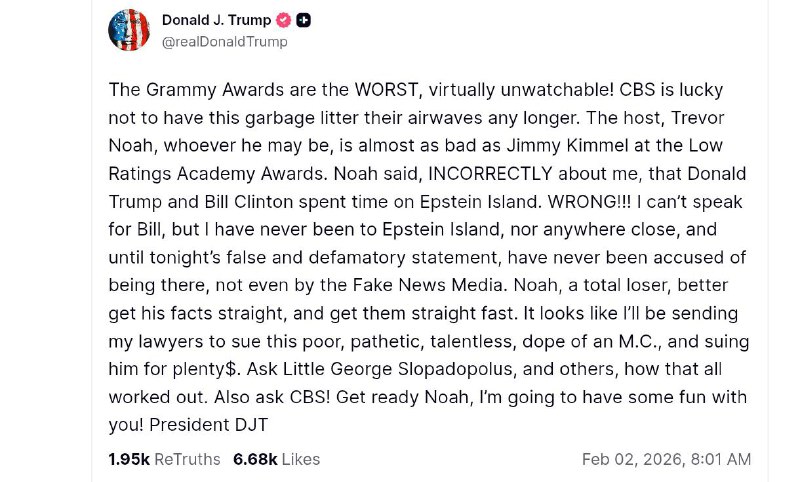Screen dimensions: 800x482
Task: Open the Feb 02, 2026 timestamp
Action: 632,459
